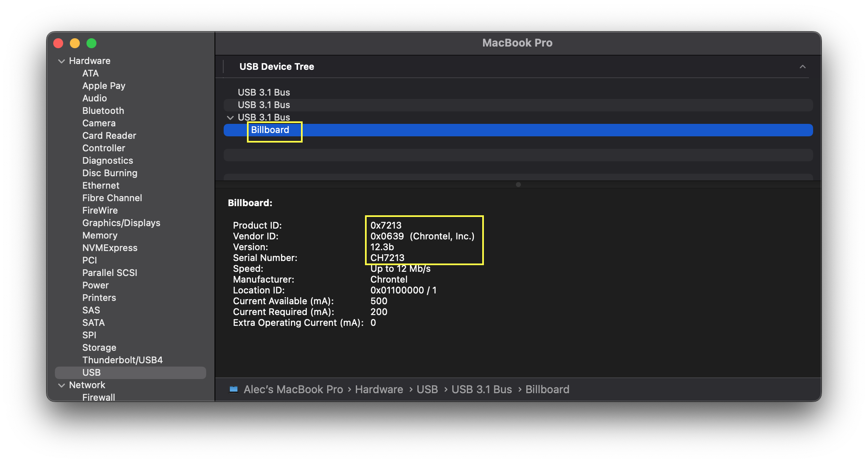The width and height of the screenshot is (868, 463).
Task: Open the Camera category
Action: click(99, 123)
